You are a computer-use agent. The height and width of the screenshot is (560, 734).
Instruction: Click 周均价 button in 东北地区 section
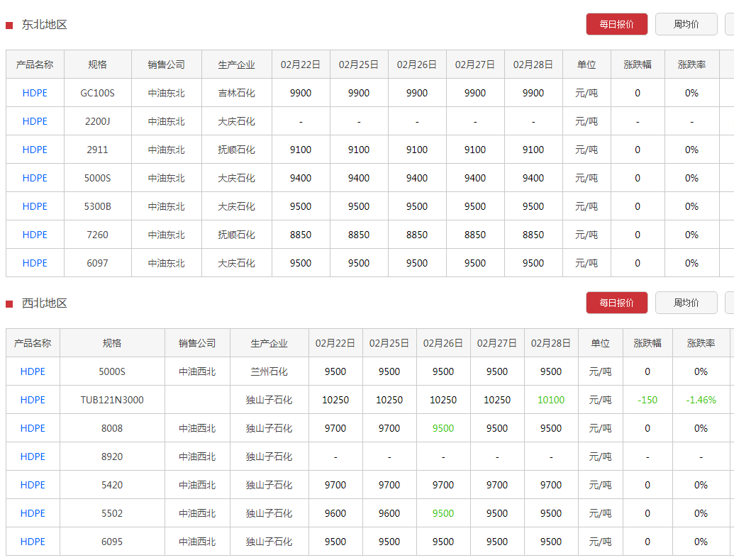[x=686, y=24]
